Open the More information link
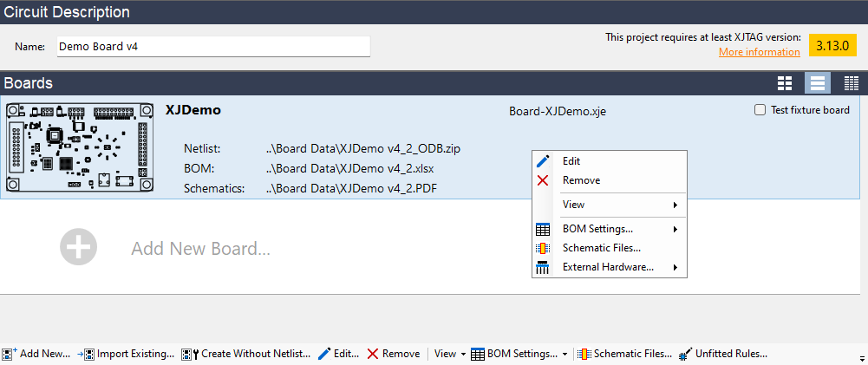The image size is (868, 365). point(759,52)
